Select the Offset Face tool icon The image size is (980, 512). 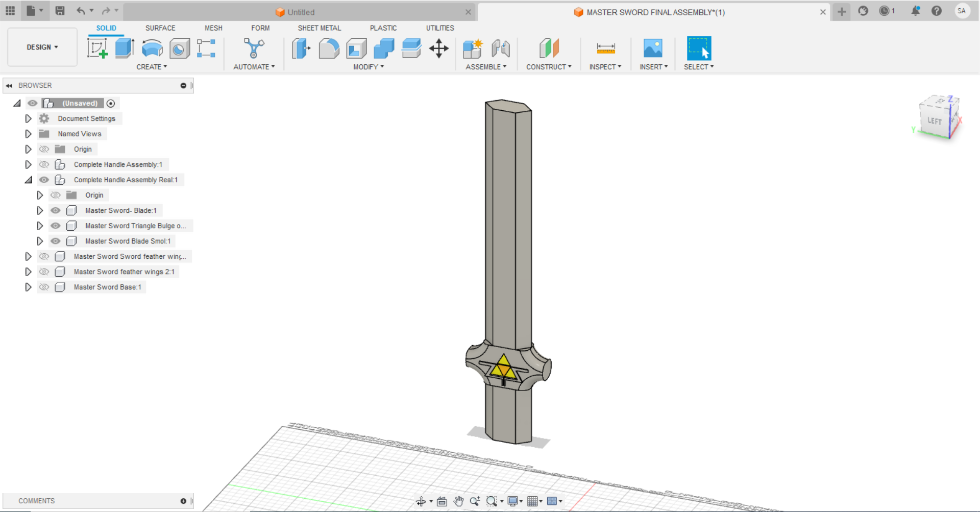tap(411, 48)
